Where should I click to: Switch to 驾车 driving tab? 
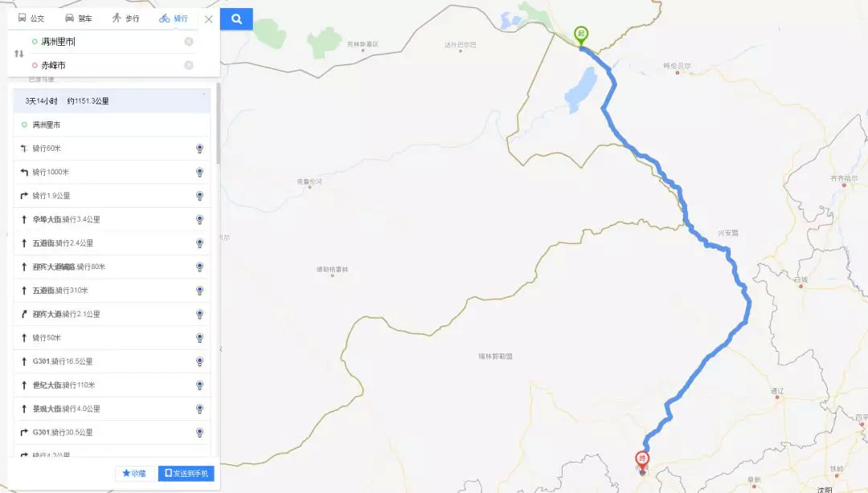point(79,18)
